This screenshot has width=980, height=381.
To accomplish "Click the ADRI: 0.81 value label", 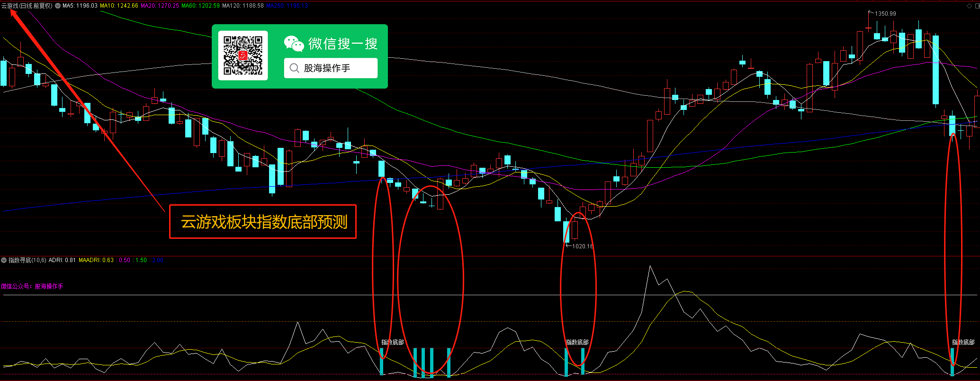I will [62, 260].
